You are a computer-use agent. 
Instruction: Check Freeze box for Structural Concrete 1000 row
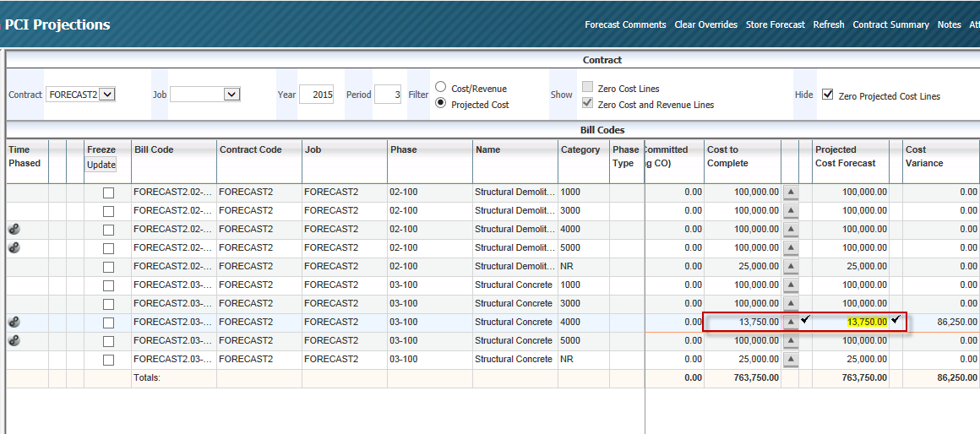point(109,286)
